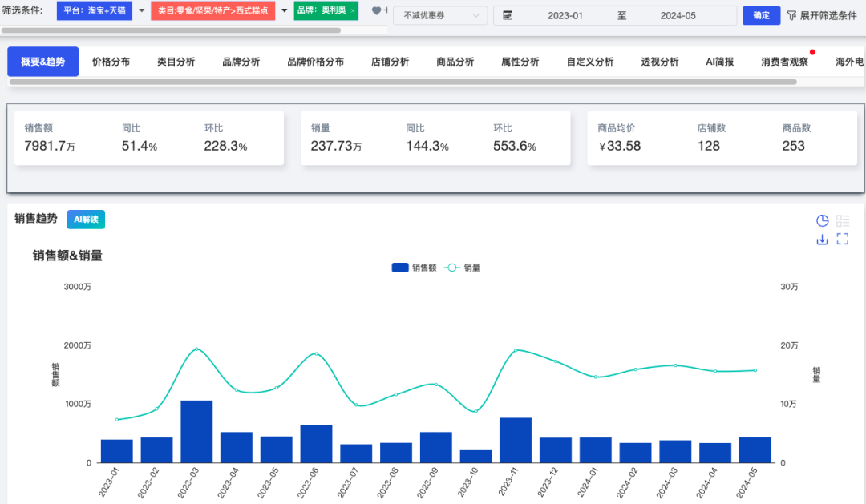This screenshot has height=504, width=866.
Task: Open the 不减优惠券 dropdown
Action: tap(439, 15)
